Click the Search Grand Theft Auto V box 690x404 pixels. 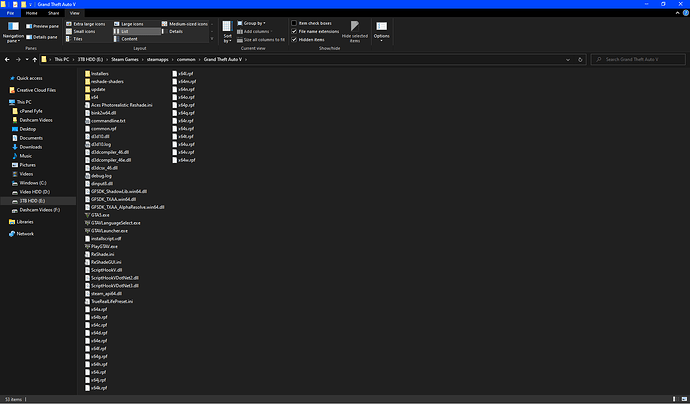(630, 61)
